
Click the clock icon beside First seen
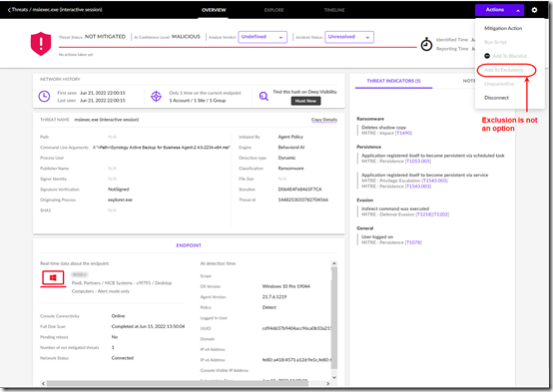click(x=44, y=96)
